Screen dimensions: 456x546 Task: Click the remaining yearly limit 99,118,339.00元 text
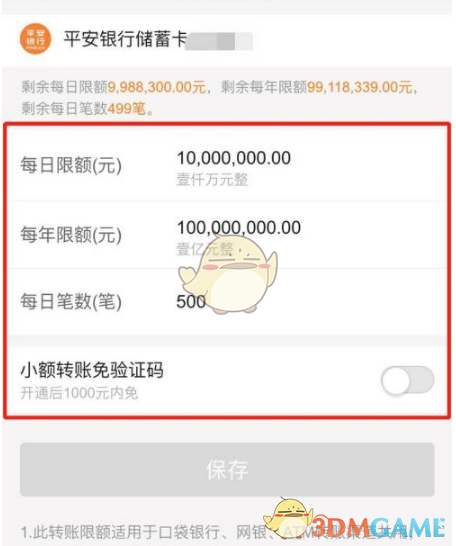[360, 87]
